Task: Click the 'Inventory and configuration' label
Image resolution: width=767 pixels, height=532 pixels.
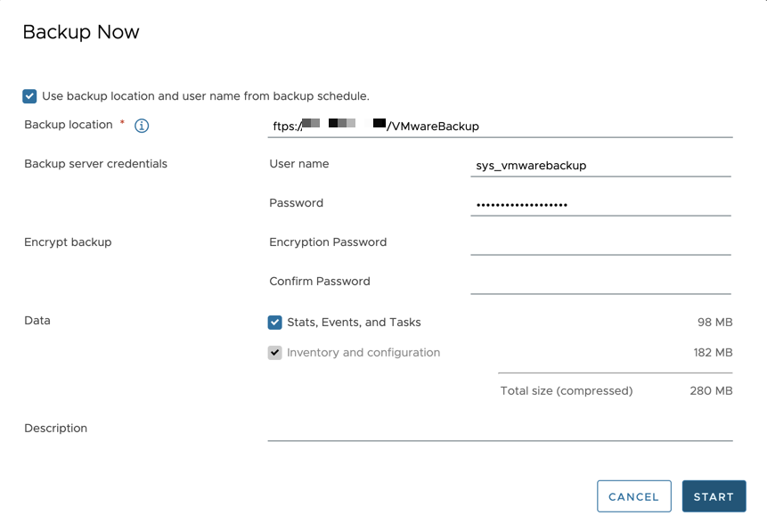Action: (x=363, y=353)
